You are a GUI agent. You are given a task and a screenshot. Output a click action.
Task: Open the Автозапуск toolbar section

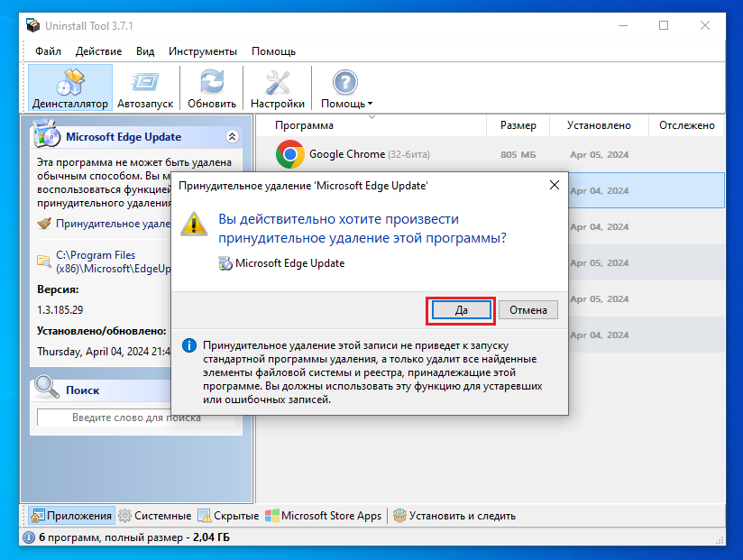point(145,87)
